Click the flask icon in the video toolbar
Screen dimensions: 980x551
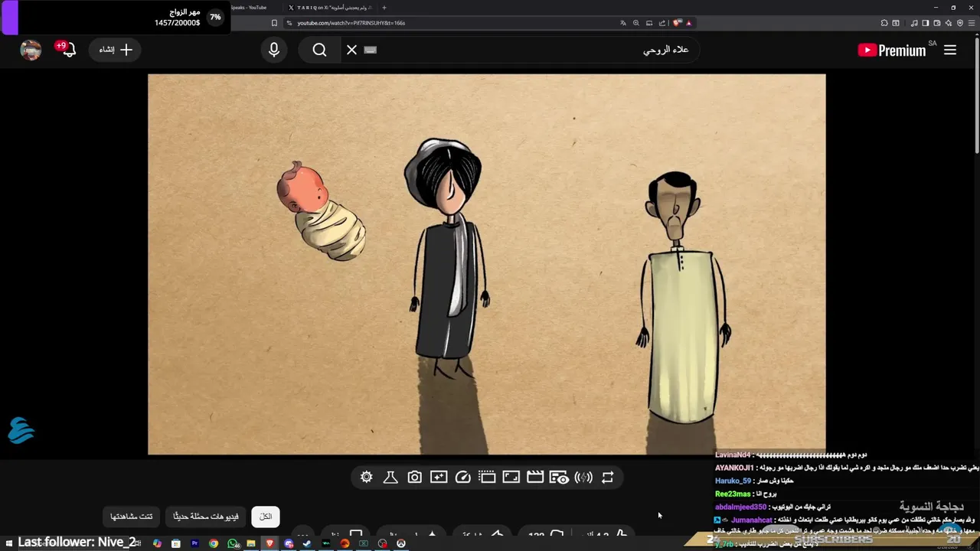click(x=390, y=478)
